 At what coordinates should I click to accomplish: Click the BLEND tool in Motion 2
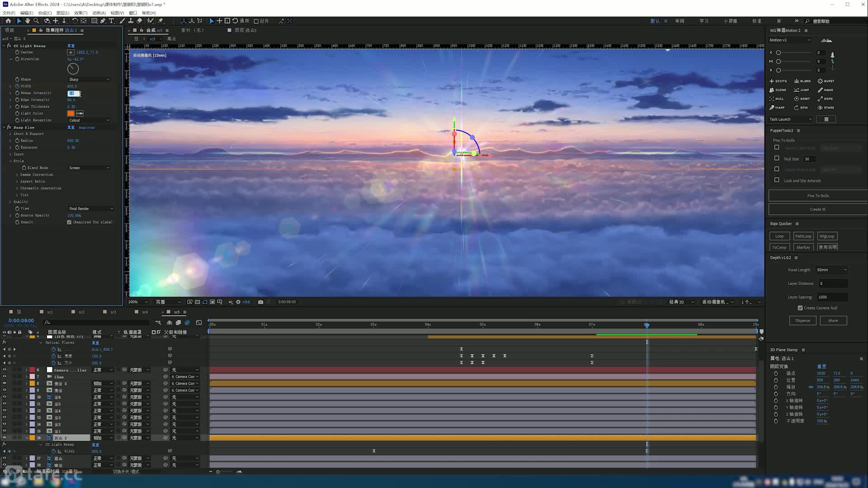(802, 81)
